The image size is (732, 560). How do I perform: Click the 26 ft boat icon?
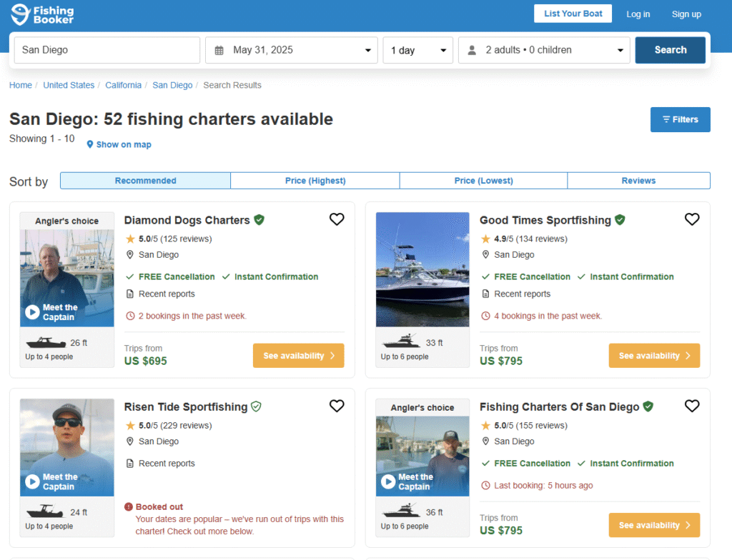click(x=46, y=343)
